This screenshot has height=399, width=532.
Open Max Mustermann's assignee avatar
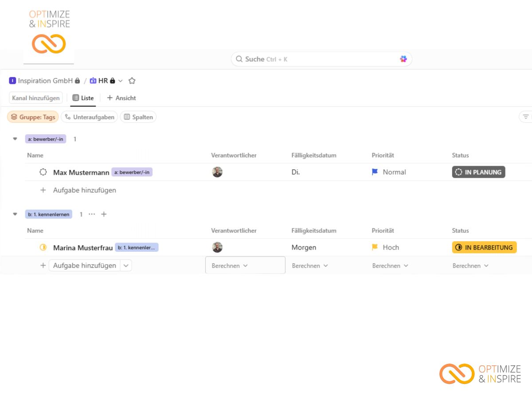pos(217,172)
